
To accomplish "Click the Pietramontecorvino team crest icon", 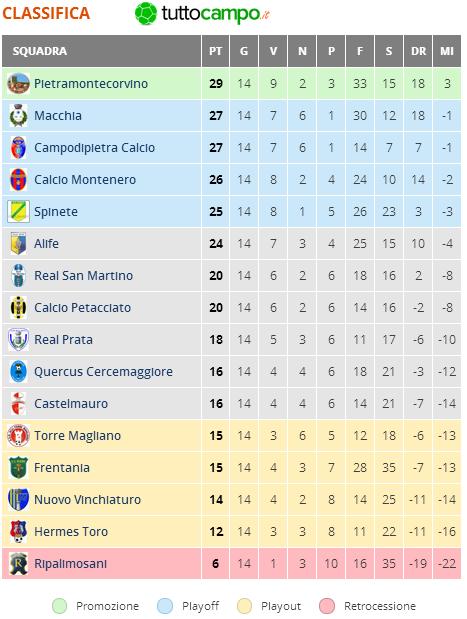I will [18, 83].
